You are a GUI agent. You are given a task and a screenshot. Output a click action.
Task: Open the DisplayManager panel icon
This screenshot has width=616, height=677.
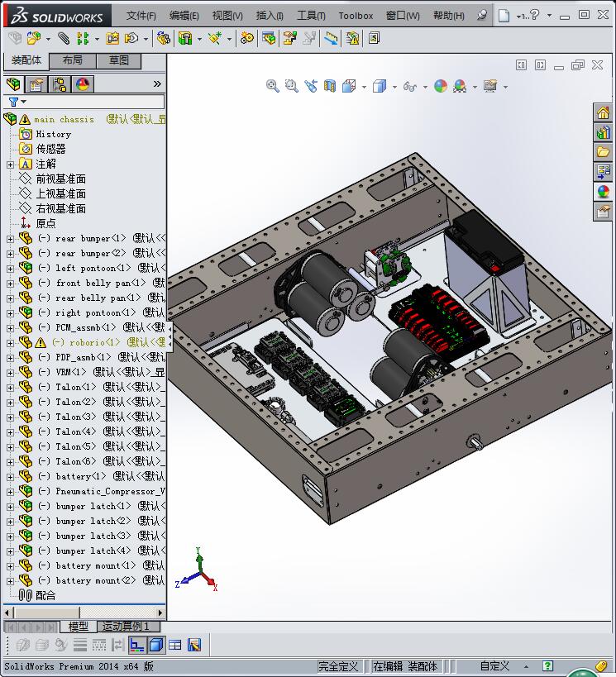82,83
